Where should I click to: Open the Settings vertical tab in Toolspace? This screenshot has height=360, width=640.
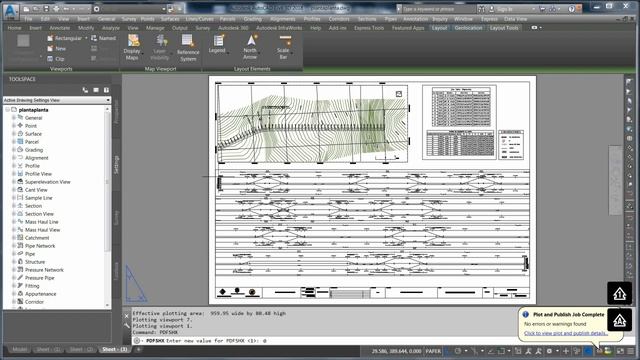click(116, 164)
